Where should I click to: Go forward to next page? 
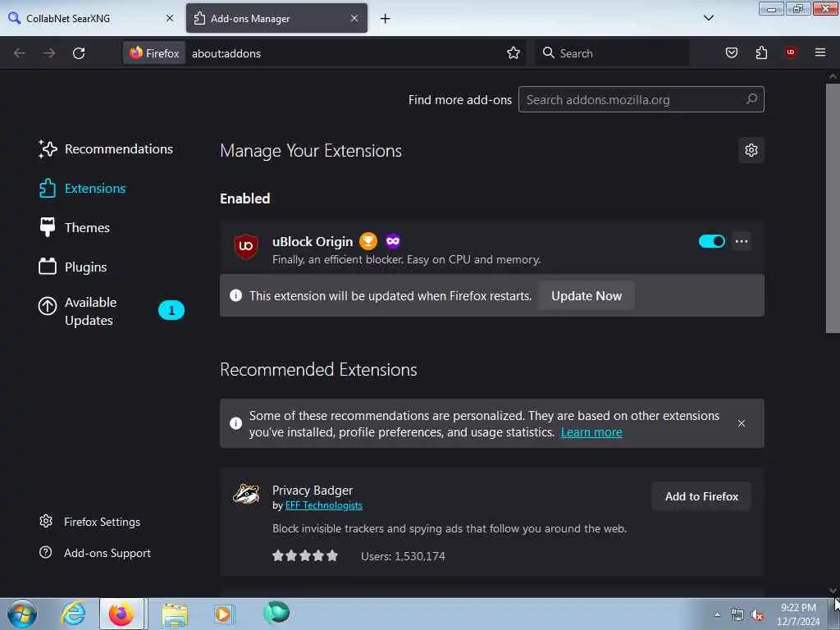[48, 53]
